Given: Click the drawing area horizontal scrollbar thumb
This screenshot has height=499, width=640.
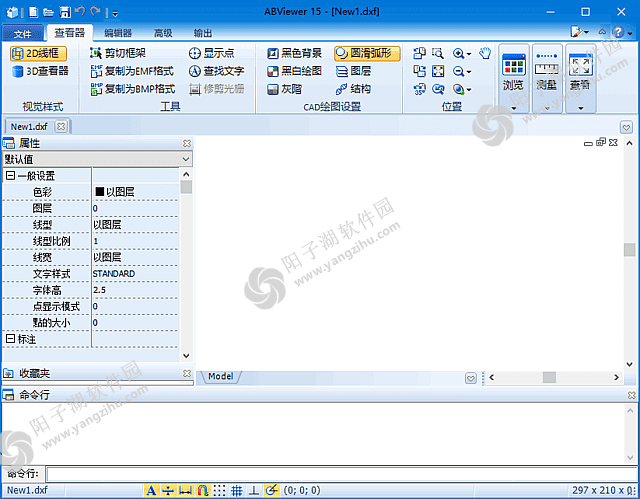Looking at the screenshot, I should click(549, 377).
